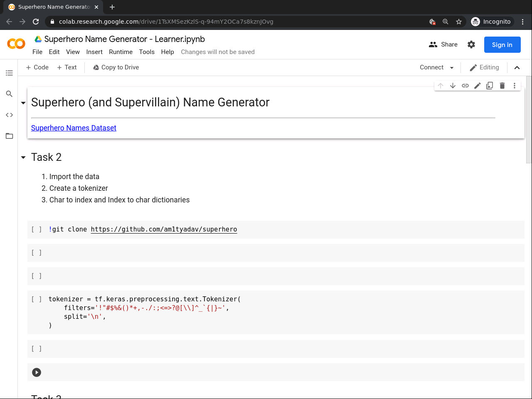The width and height of the screenshot is (532, 399).
Task: Click the Copy to Drive button
Action: coord(116,67)
